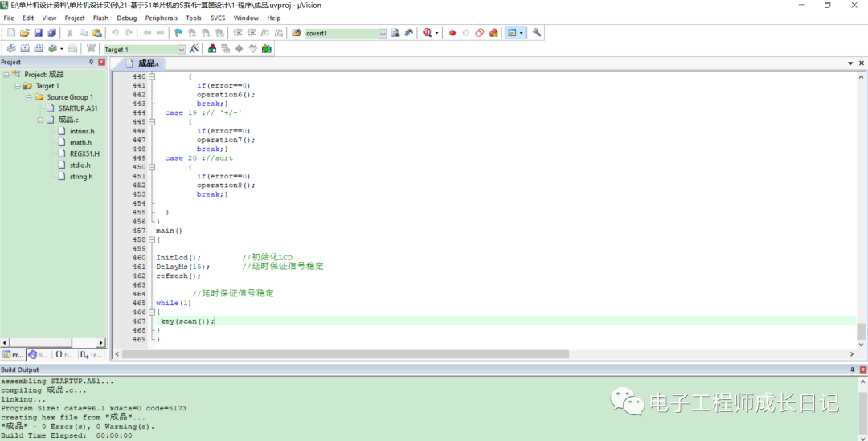Open the debug-search dropdown arrow
The width and height of the screenshot is (868, 441).
tap(436, 33)
